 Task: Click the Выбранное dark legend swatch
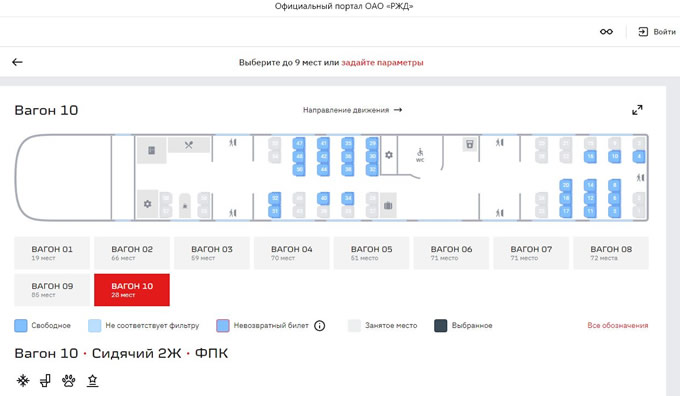click(441, 326)
